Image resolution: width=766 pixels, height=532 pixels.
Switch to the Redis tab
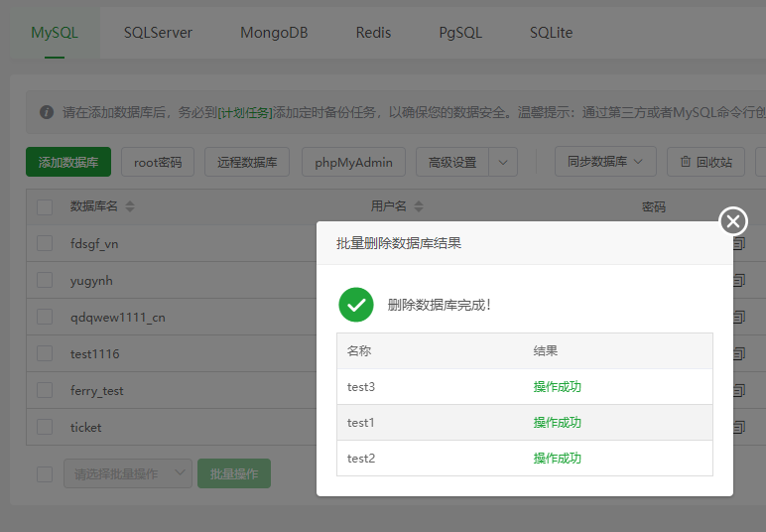(373, 33)
